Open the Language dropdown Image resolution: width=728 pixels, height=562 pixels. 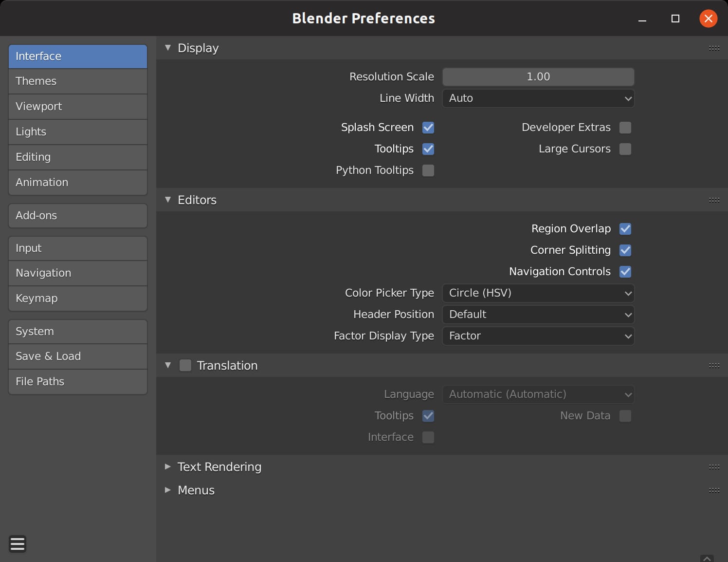538,394
